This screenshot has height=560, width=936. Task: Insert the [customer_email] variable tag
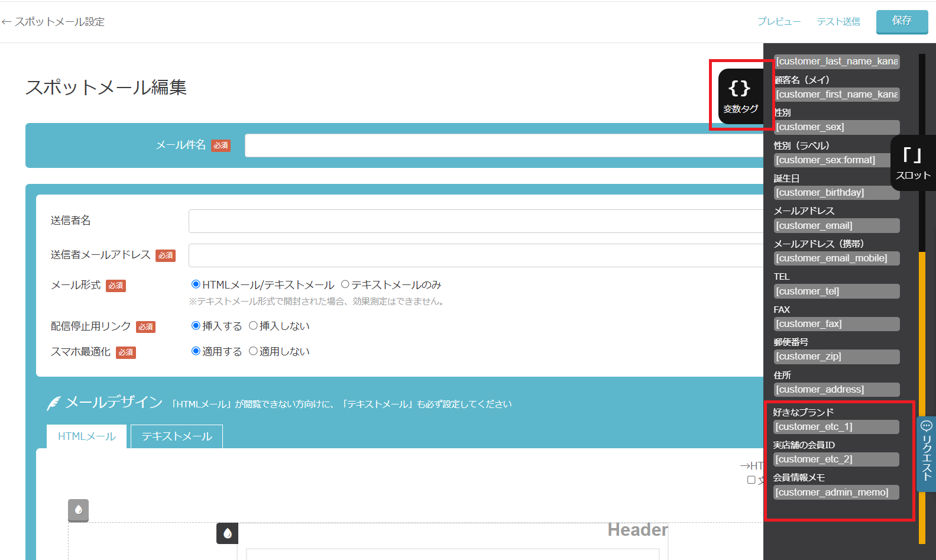pyautogui.click(x=836, y=226)
